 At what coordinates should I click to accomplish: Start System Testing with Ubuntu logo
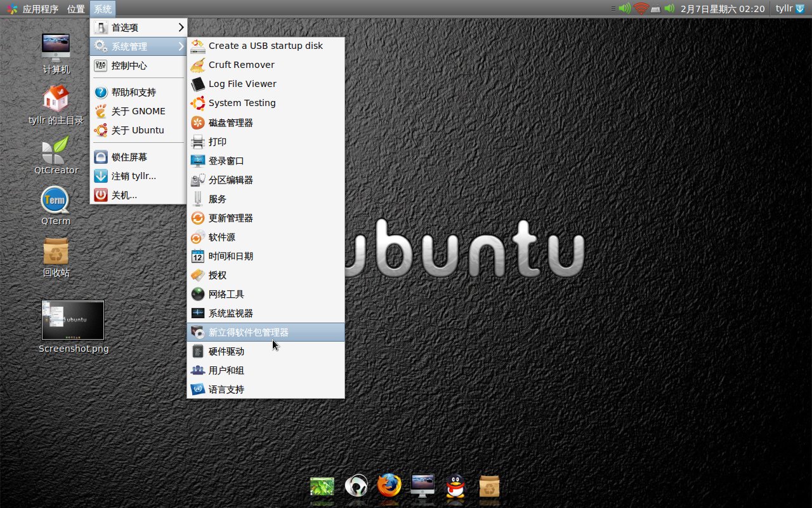click(266, 103)
